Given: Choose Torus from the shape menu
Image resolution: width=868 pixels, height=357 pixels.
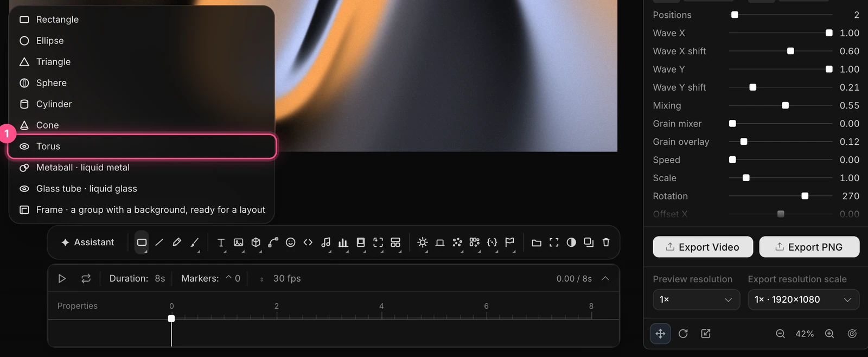Looking at the screenshot, I should [142, 146].
